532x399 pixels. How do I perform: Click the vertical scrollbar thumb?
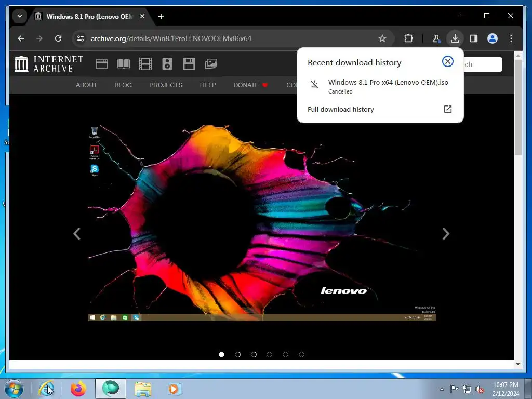518,107
